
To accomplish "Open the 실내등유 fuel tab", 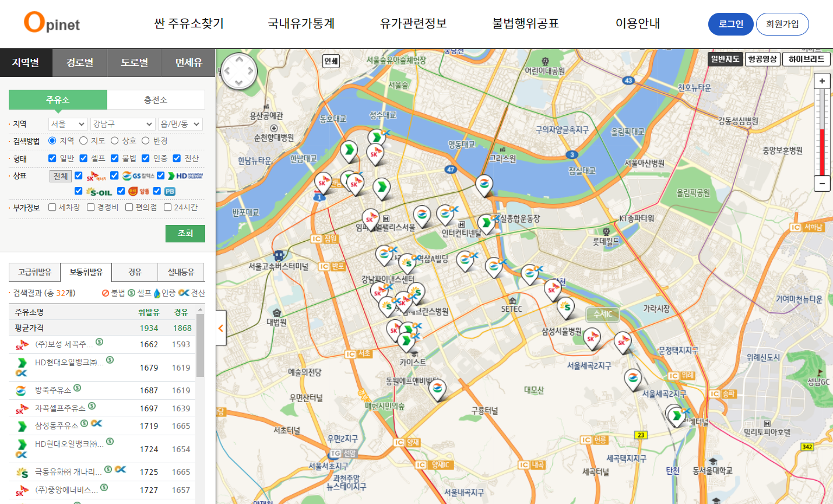I will coord(181,272).
